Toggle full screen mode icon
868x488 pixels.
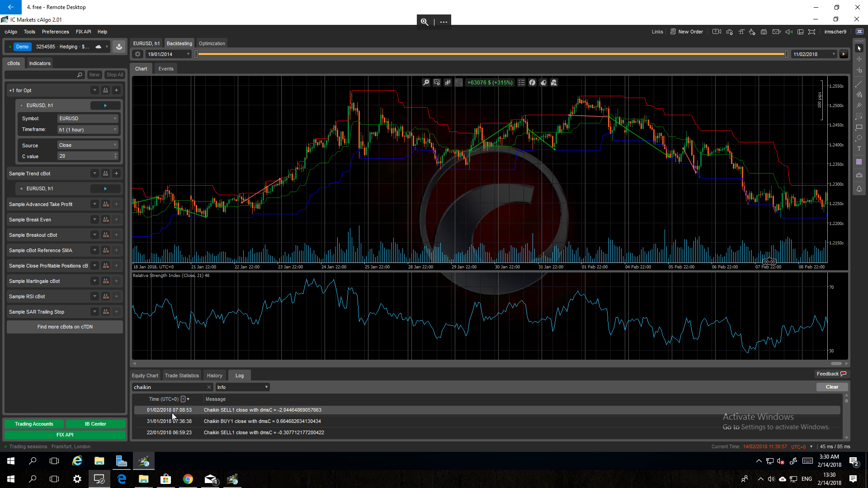[811, 32]
